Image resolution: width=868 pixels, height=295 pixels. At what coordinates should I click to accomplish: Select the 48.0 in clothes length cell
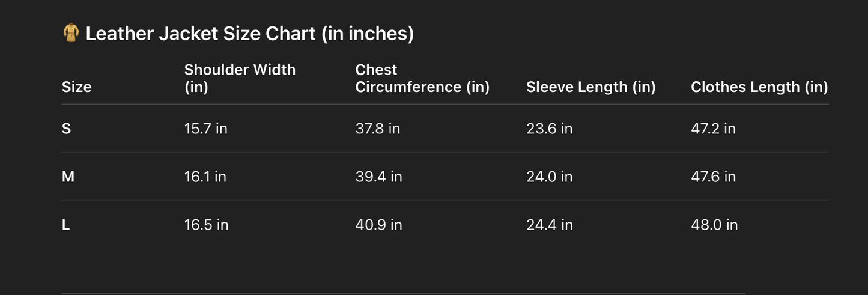pyautogui.click(x=714, y=225)
